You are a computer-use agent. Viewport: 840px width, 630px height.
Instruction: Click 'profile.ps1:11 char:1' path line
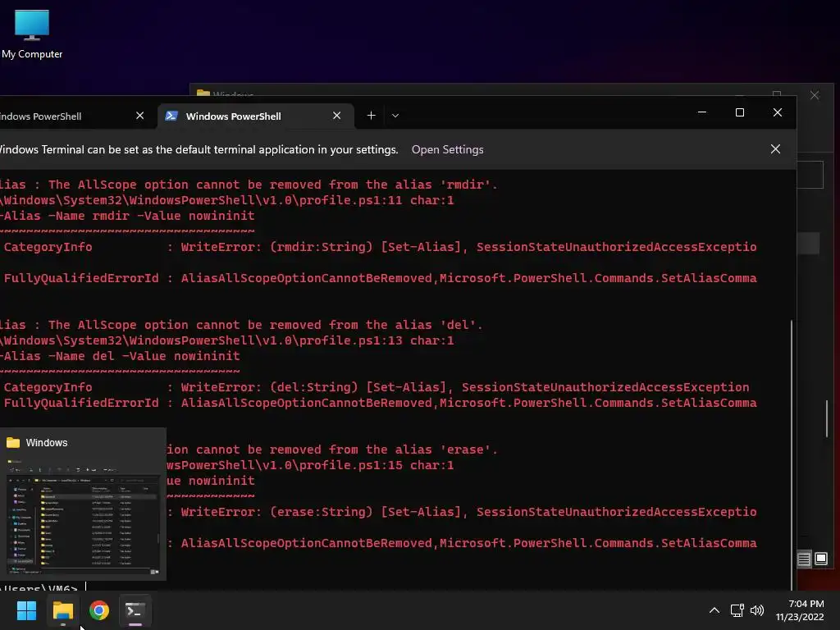(x=227, y=200)
